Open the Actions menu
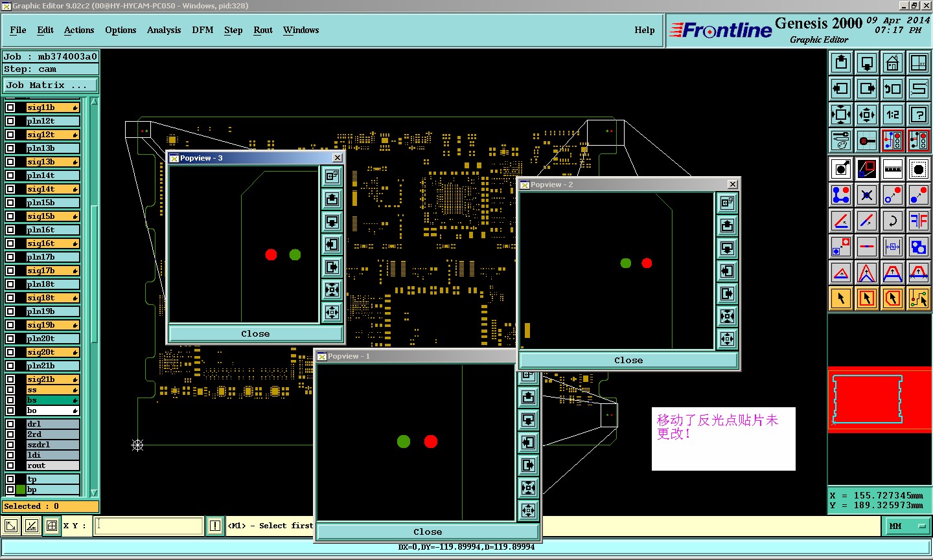933x560 pixels. coord(79,30)
